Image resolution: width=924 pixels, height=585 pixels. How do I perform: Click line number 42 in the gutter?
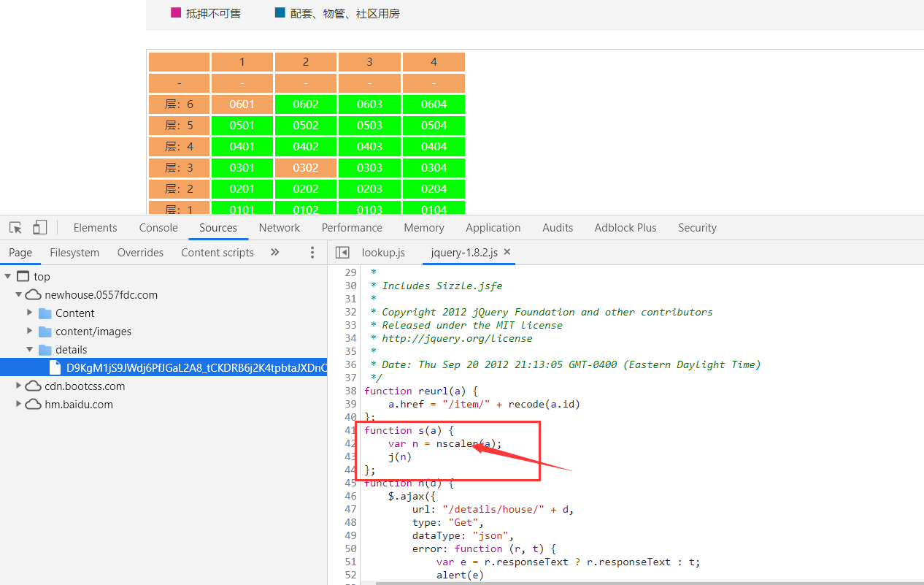coord(350,444)
